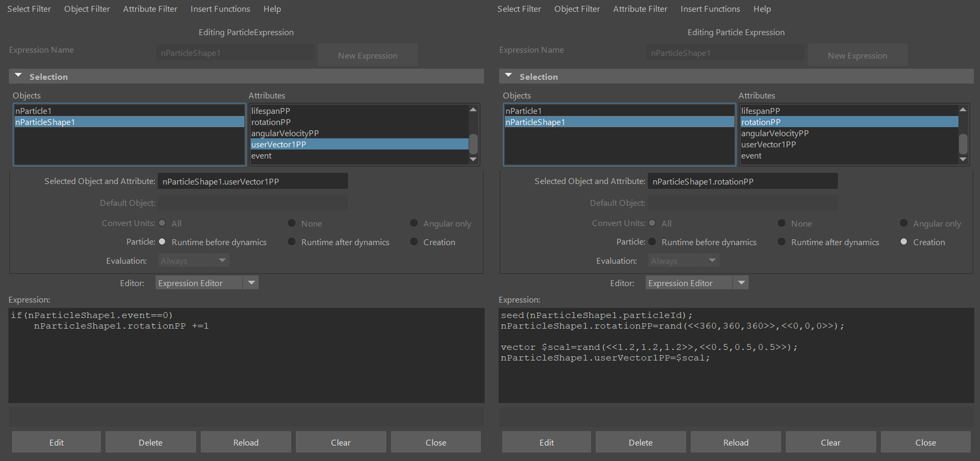Click right attribute list scroll down arrow
This screenshot has height=461, width=980.
click(x=963, y=159)
